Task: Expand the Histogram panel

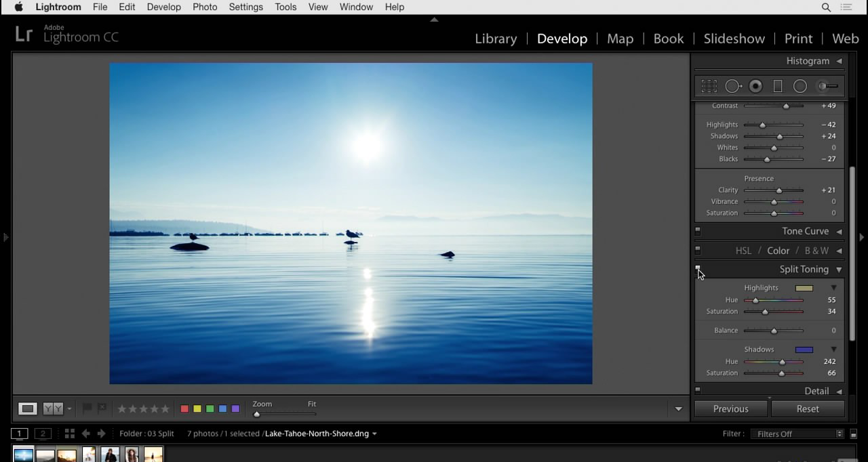Action: pyautogui.click(x=839, y=61)
